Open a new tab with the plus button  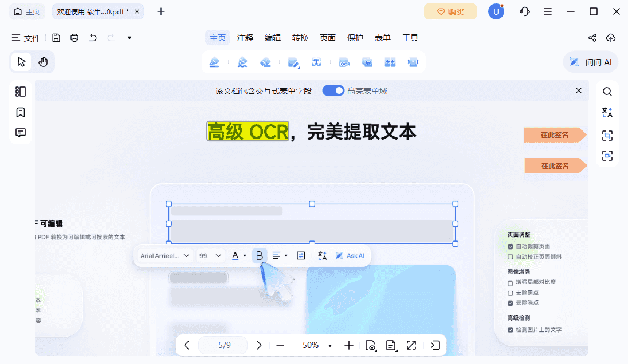tap(161, 11)
